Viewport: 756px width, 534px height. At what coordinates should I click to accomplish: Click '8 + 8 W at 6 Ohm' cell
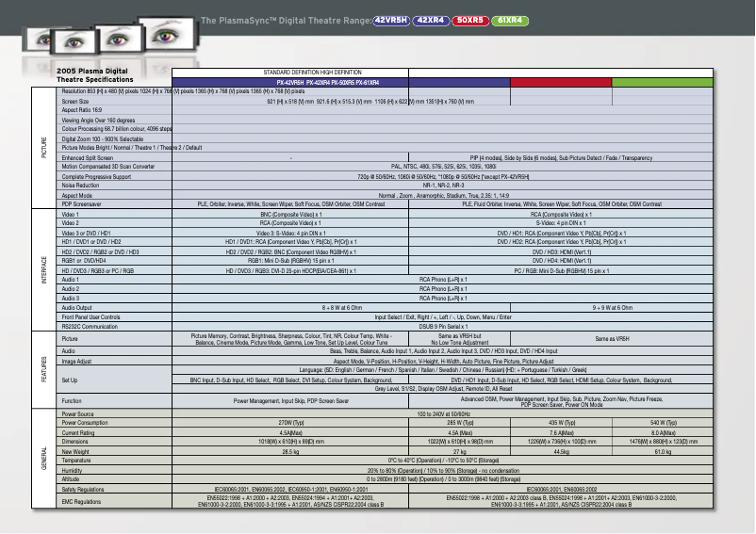coord(341,308)
